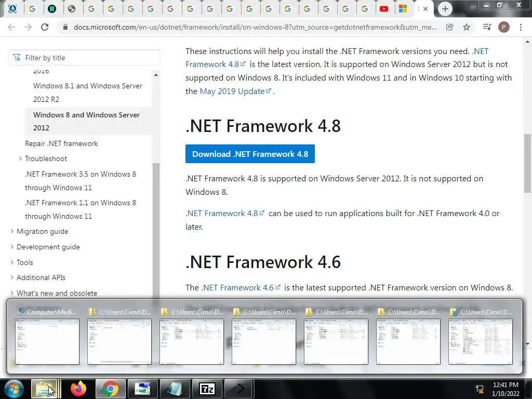Click the page vertical scrollbar thumb
This screenshot has width=532, height=399.
527,163
